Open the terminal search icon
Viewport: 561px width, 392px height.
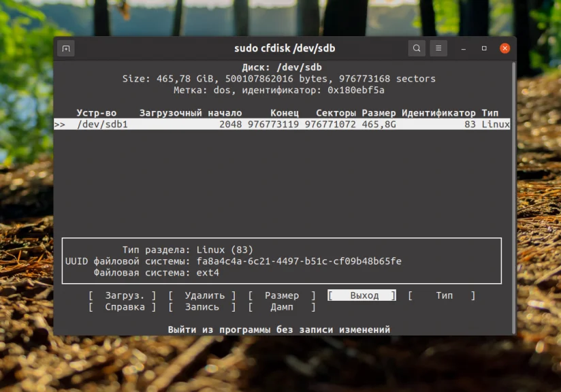[416, 48]
